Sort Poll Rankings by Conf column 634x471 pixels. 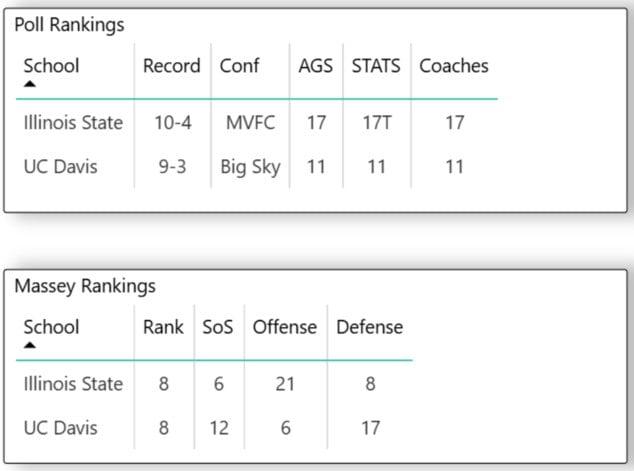239,66
